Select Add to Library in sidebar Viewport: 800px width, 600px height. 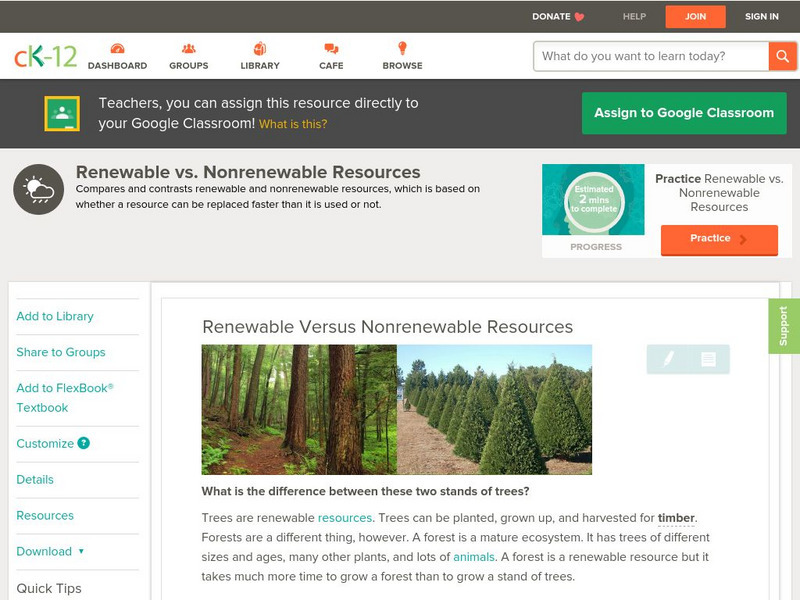coord(55,316)
